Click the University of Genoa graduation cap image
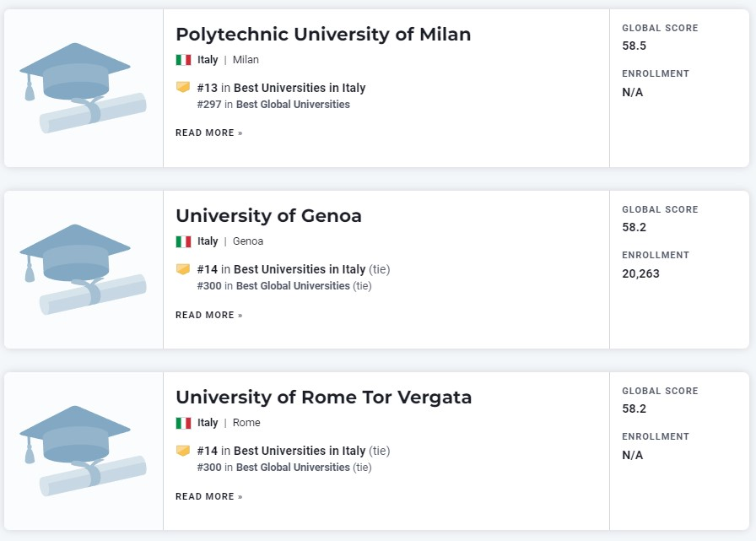756x541 pixels. point(83,269)
